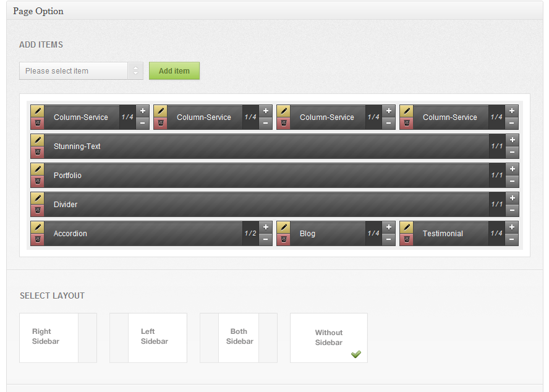Delete the Accordion item with trash icon

37,239
